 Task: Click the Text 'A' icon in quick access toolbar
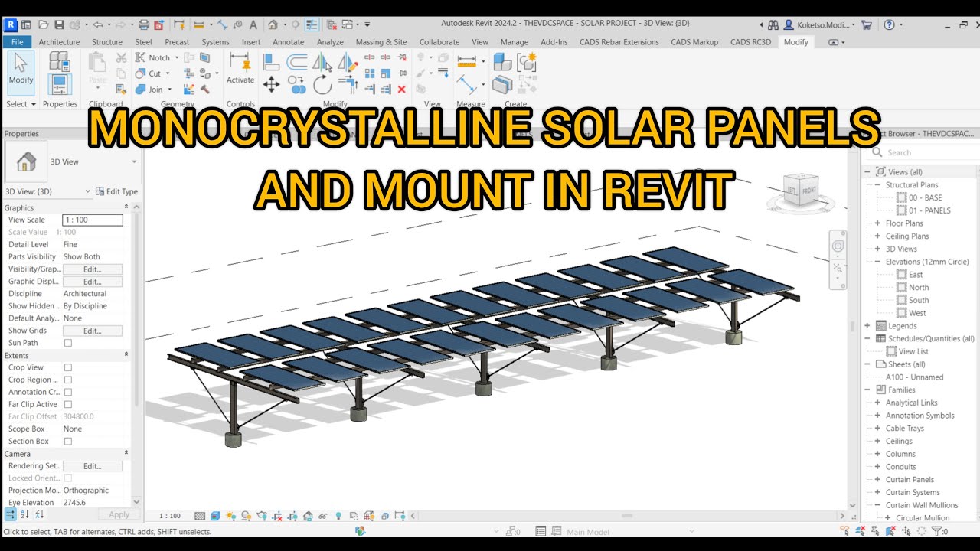pyautogui.click(x=253, y=24)
